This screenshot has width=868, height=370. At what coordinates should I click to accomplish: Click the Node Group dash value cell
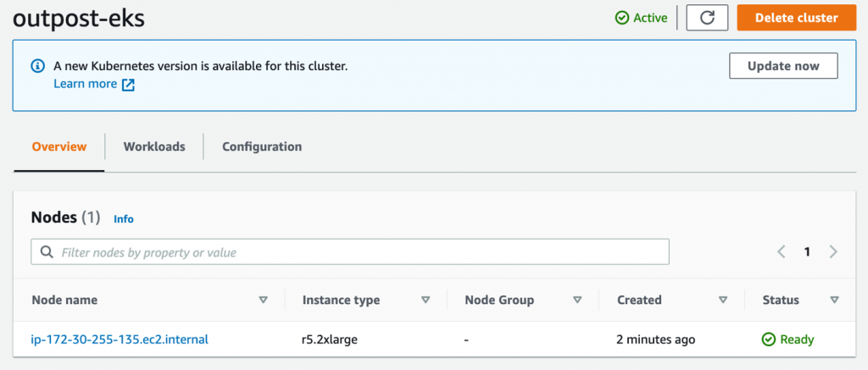(x=467, y=340)
